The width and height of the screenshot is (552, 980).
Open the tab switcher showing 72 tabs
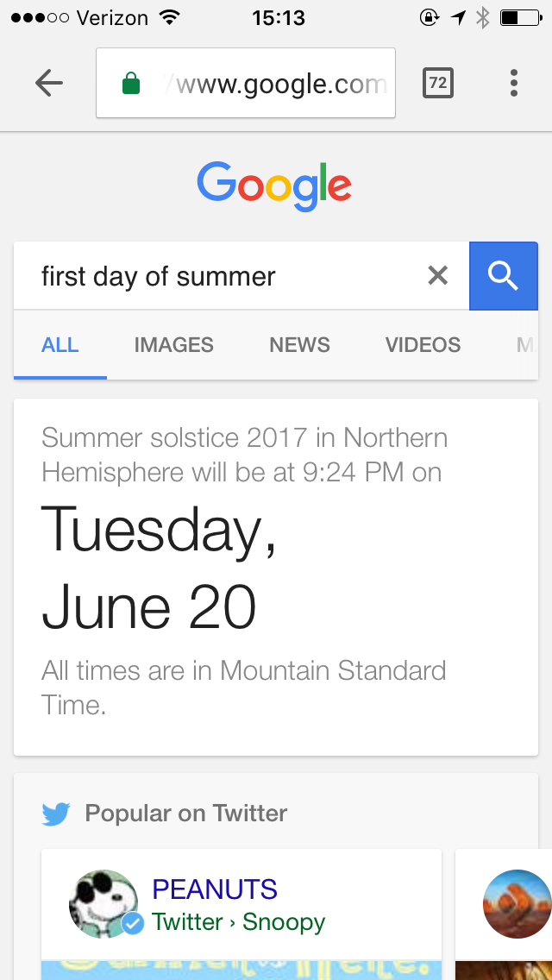click(x=438, y=83)
